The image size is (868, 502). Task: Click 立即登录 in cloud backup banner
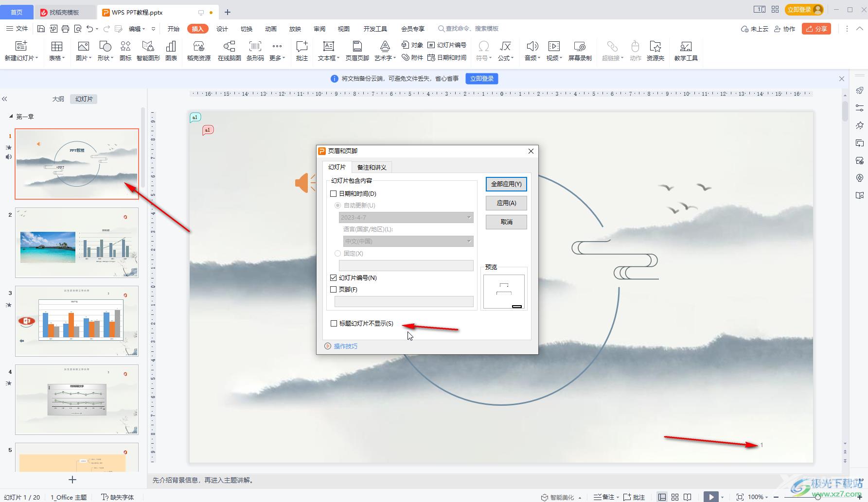(481, 78)
